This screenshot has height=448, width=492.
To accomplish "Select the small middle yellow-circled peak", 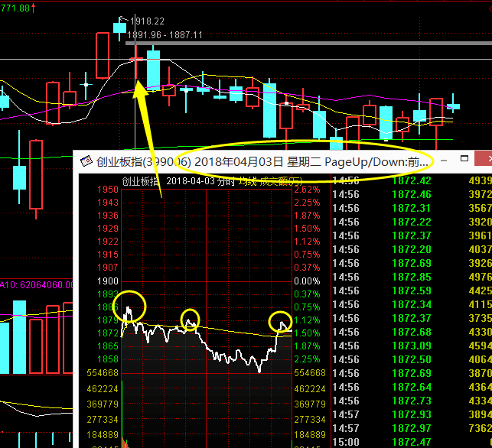I will point(190,320).
